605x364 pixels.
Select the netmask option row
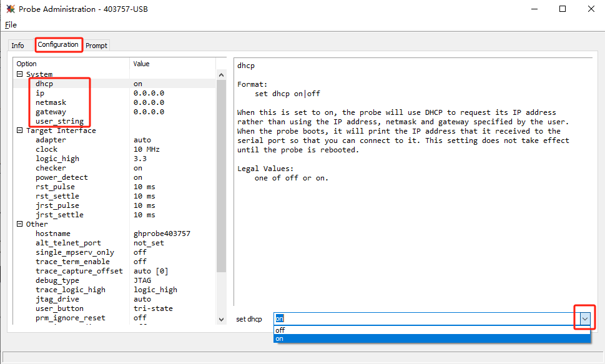pos(51,102)
